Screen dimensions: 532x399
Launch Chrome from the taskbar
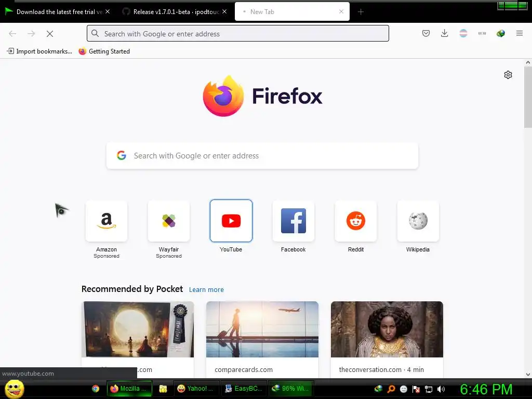(96, 389)
